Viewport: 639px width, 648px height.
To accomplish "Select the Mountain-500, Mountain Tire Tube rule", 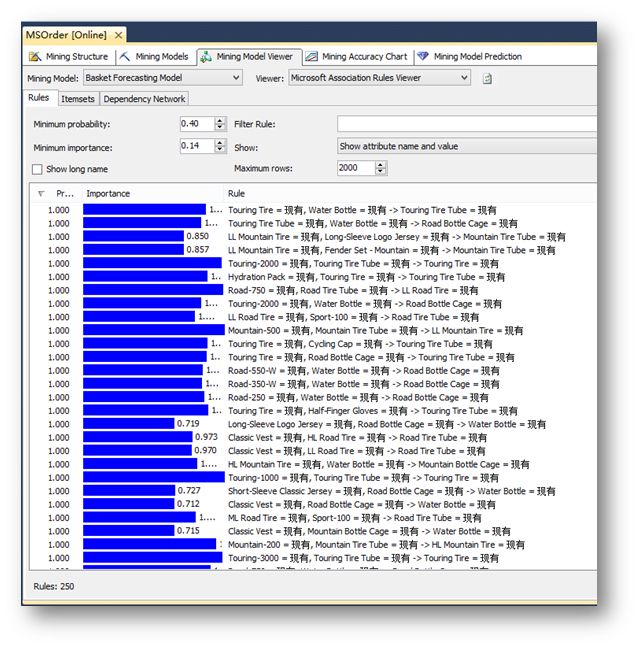I will (376, 330).
